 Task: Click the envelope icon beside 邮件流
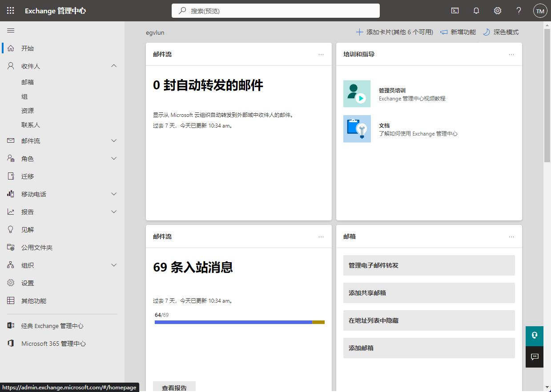(11, 140)
